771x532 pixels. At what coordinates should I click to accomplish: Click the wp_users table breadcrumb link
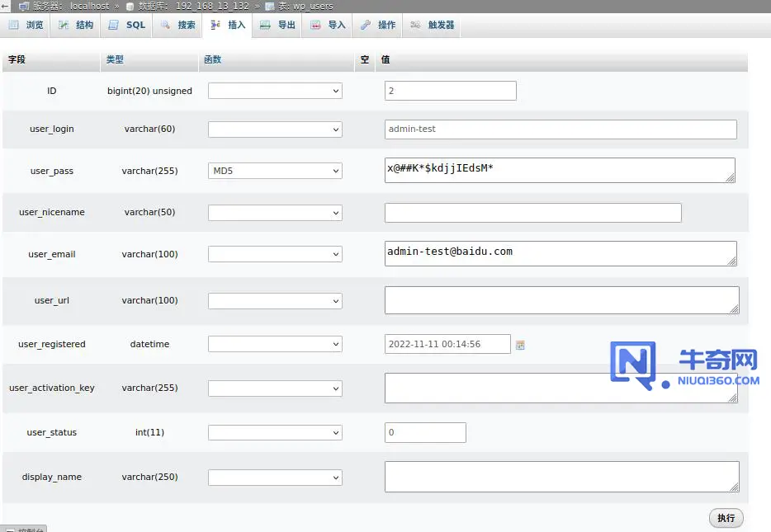coord(313,6)
